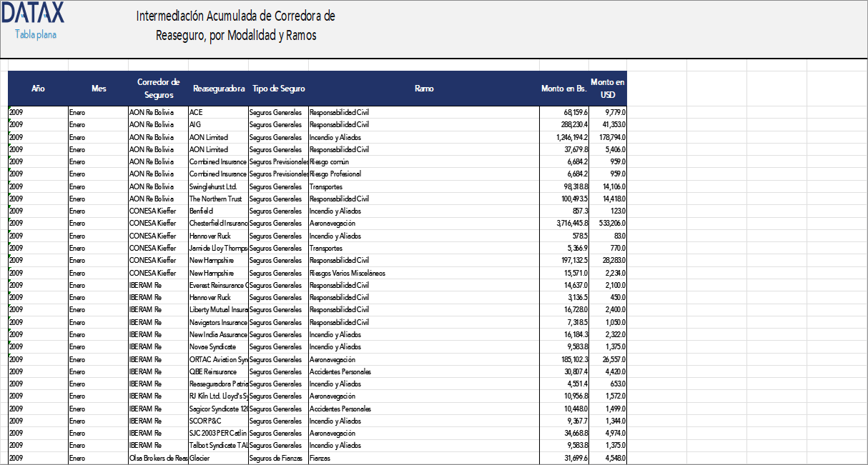The height and width of the screenshot is (465, 868).
Task: Click the Swinglehurst Ltd. cell
Action: tap(213, 186)
